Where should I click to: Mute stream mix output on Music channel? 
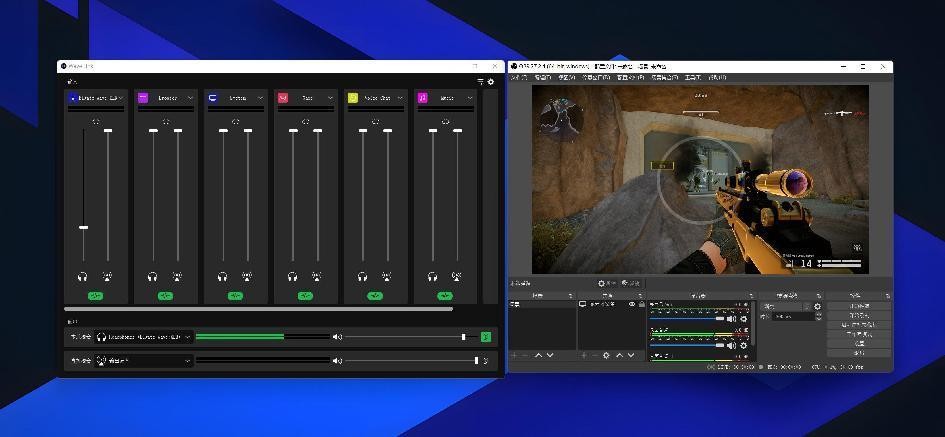tap(457, 276)
